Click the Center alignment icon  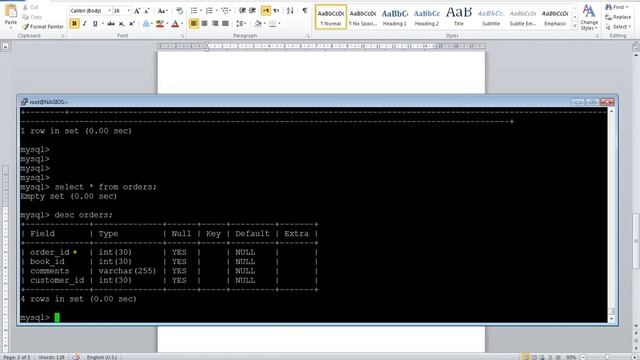click(204, 24)
